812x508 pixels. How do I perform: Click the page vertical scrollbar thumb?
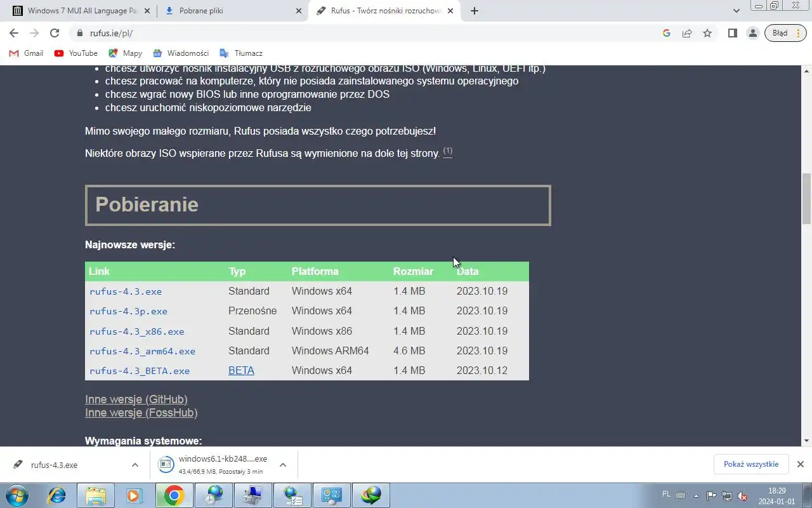coord(806,199)
